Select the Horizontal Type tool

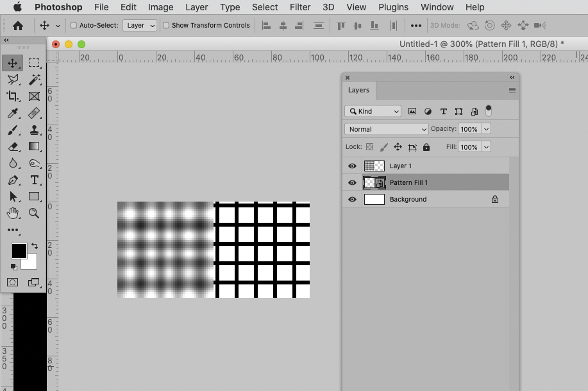click(34, 180)
